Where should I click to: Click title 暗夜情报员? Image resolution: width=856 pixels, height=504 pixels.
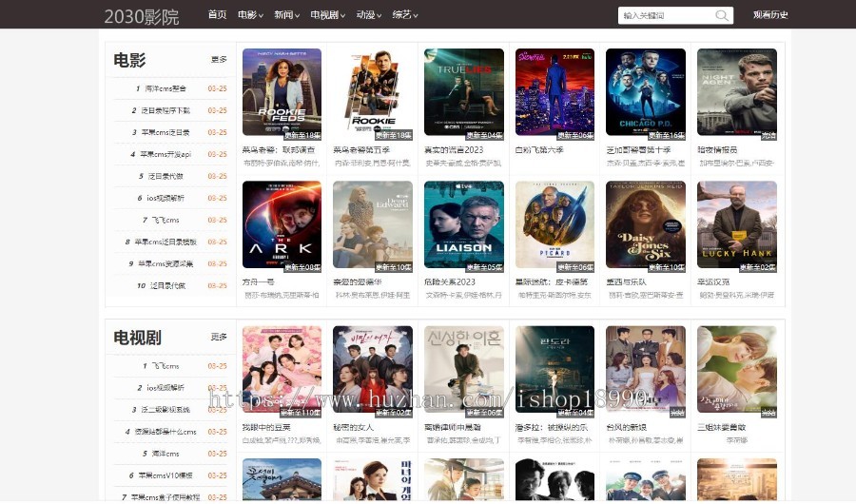point(717,149)
